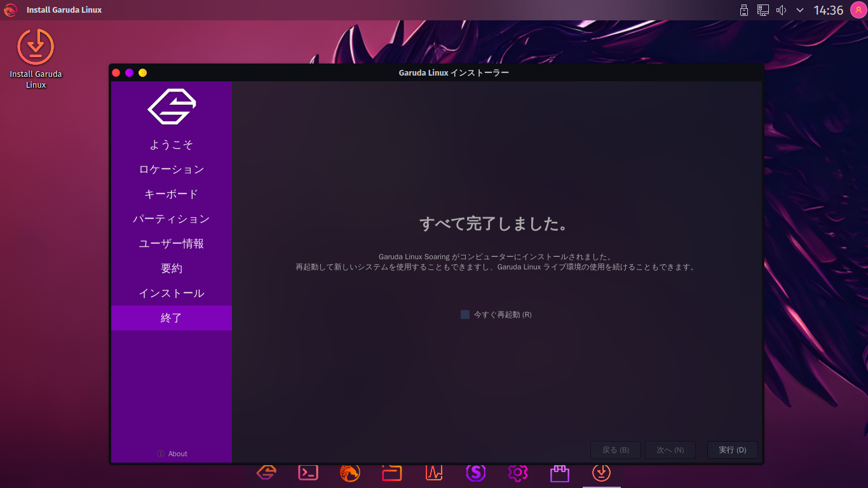Close the installer with the red button
The image size is (868, 488).
coord(116,72)
